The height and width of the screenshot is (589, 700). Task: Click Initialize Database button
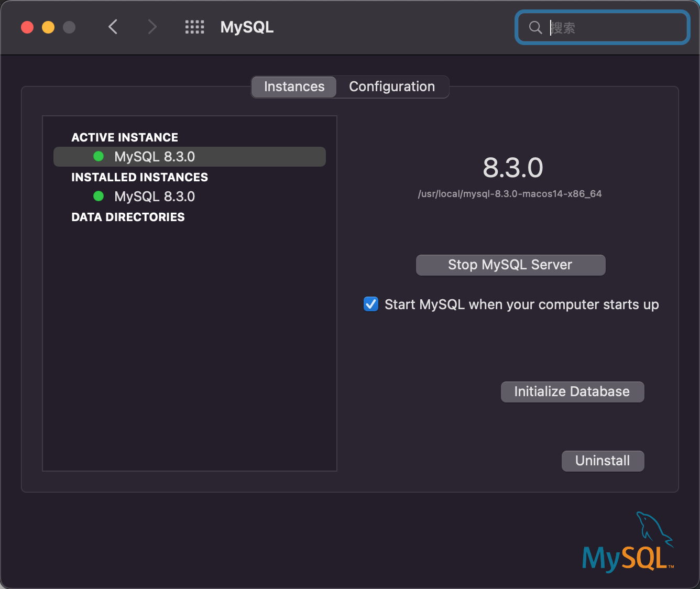point(572,391)
